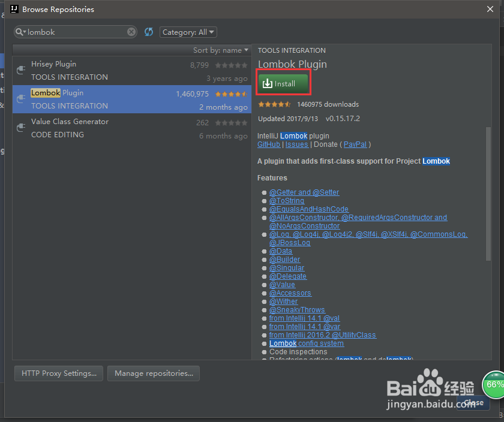
Task: Click Value Class Generator star rating
Action: 231,123
